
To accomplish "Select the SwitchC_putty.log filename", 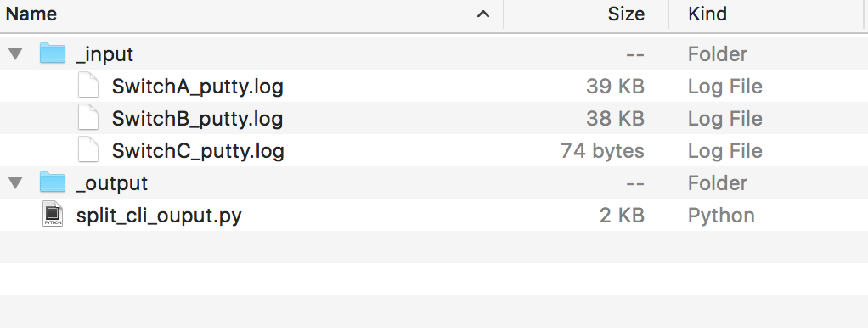I will pos(198,151).
